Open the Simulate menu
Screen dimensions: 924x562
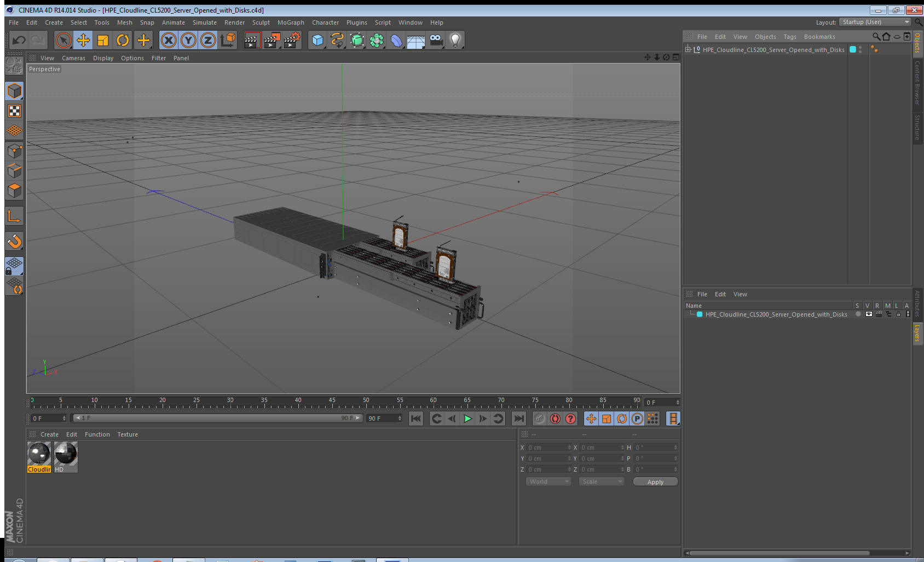[205, 22]
